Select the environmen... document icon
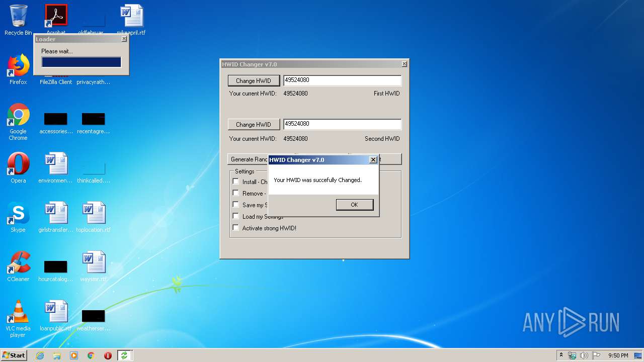 coord(56,168)
